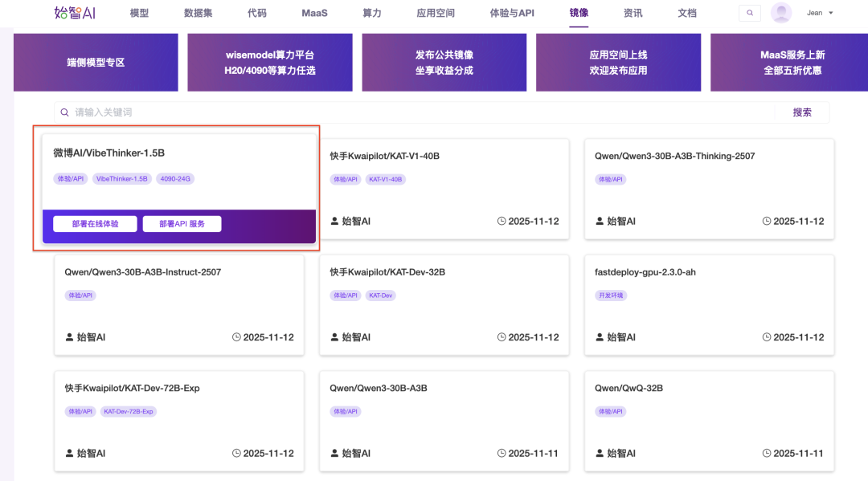This screenshot has width=868, height=481.
Task: Click clock icon on fastdeploy-gpu card
Action: coord(766,337)
